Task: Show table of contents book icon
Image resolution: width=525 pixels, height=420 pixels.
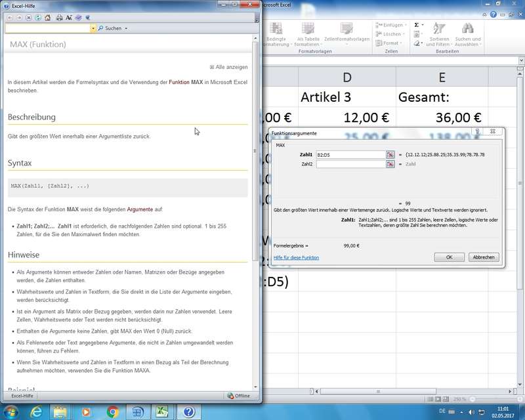Action: (x=78, y=18)
